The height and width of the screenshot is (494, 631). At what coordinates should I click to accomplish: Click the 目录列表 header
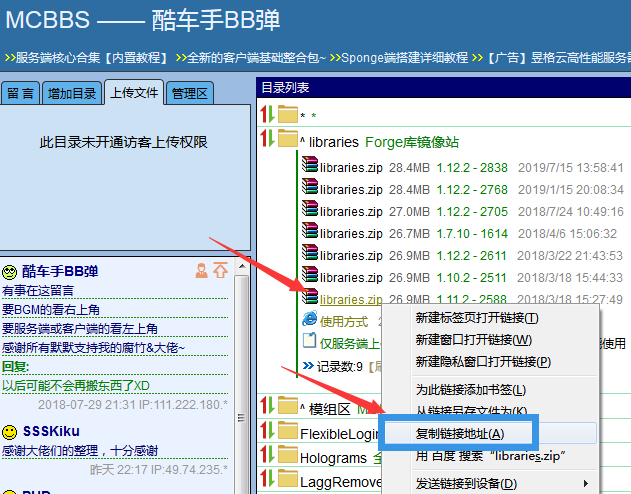click(285, 87)
